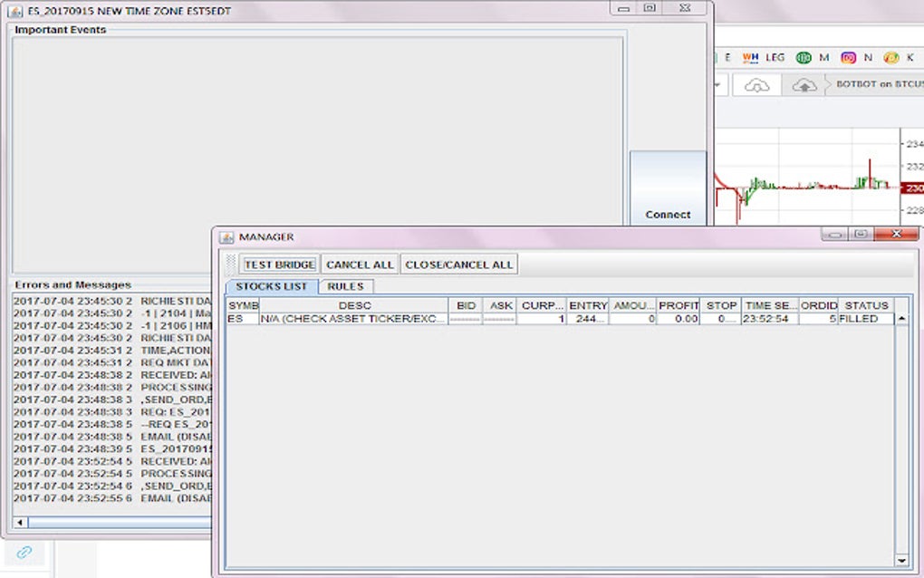Click the red price label on the chart axis

[x=913, y=188]
